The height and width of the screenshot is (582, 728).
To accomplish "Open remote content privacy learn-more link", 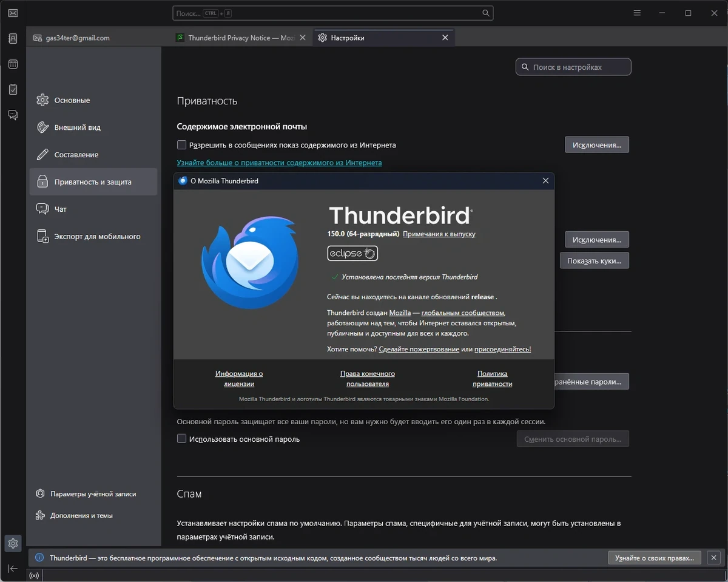I will coord(279,163).
